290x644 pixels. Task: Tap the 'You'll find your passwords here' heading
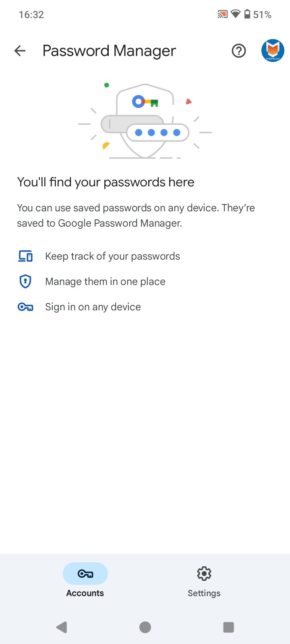(106, 182)
